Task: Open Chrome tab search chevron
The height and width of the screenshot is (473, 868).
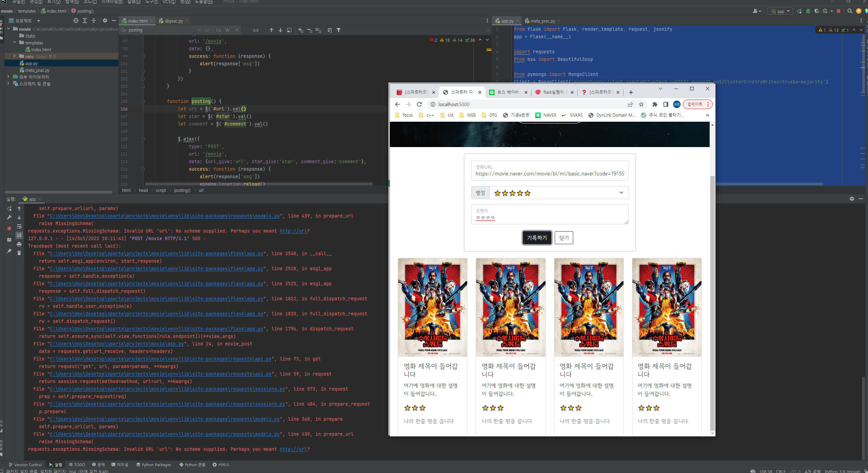Action: click(660, 89)
